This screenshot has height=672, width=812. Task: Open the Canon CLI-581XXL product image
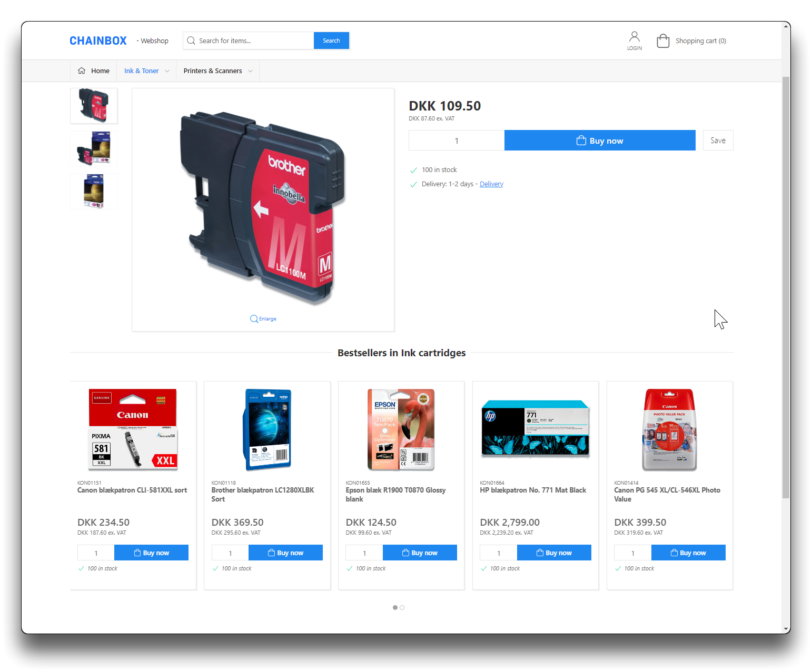[133, 429]
